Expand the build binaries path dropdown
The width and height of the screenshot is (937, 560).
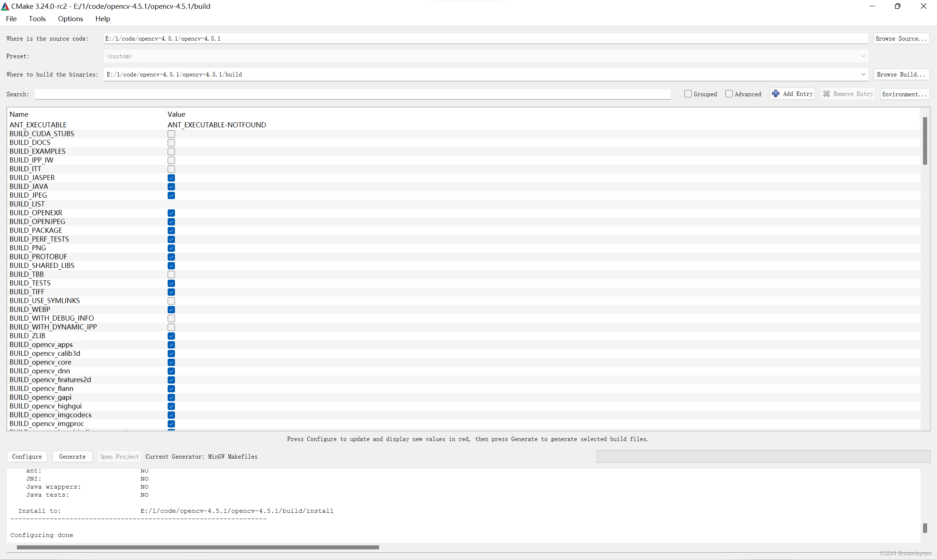[863, 74]
